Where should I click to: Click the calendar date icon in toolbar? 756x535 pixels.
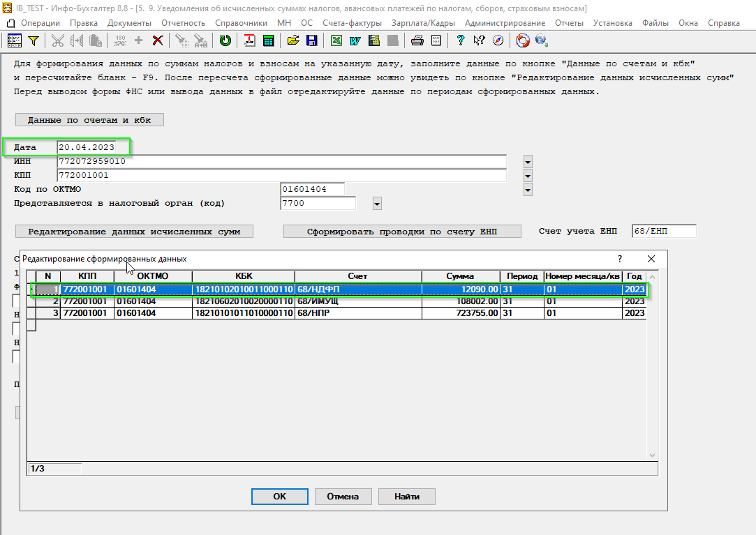click(x=250, y=41)
